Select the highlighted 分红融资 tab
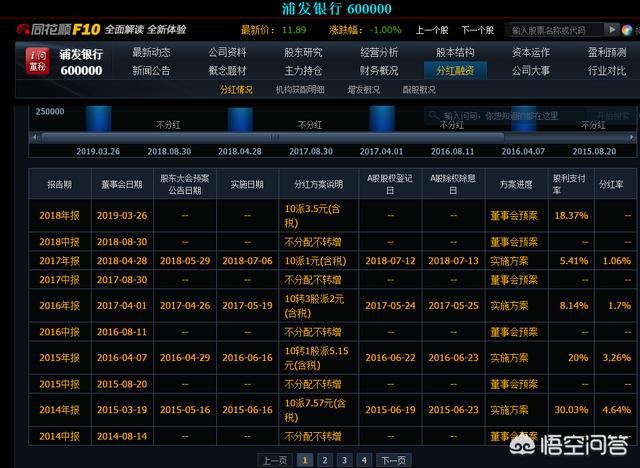 click(455, 71)
